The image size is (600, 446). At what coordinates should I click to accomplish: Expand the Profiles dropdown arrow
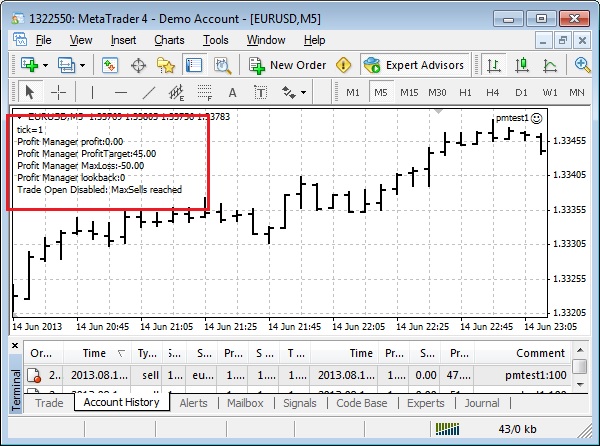pos(82,65)
